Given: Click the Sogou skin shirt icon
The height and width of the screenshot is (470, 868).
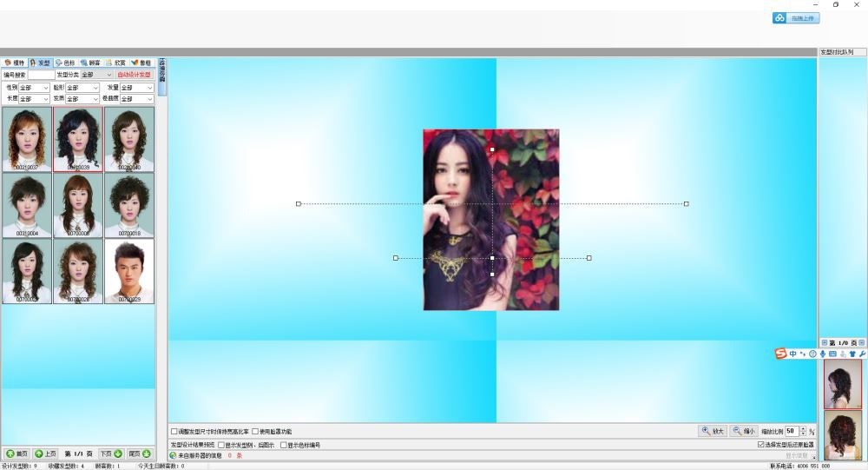Looking at the screenshot, I should (x=852, y=354).
